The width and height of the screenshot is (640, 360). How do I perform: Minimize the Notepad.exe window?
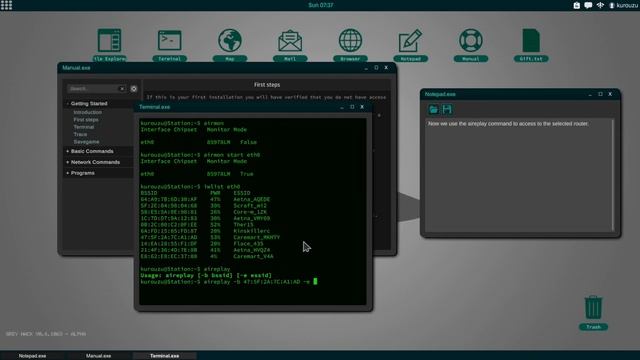click(590, 94)
